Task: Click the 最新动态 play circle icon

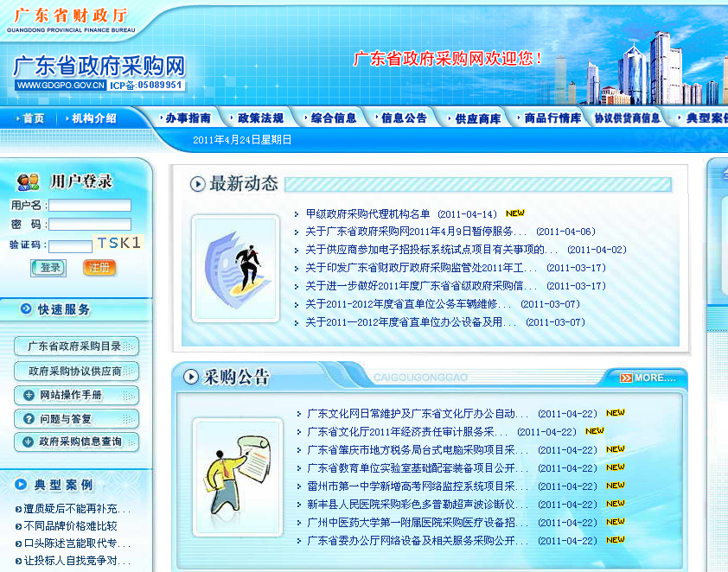Action: [197, 184]
